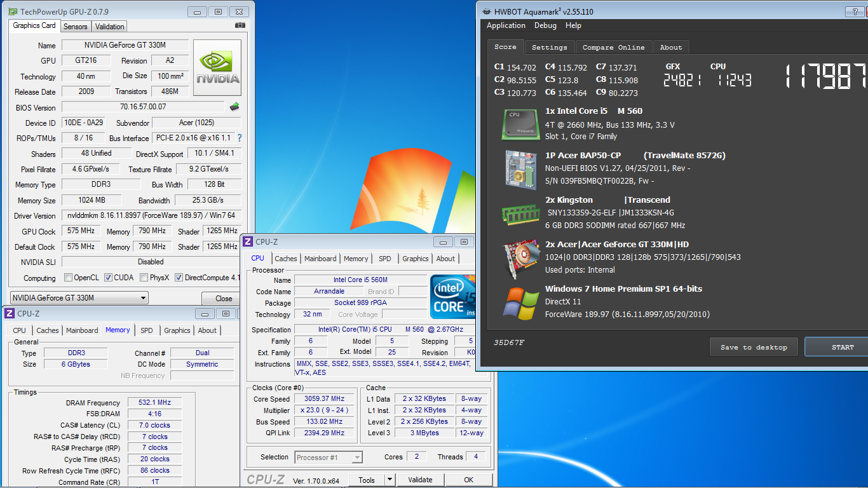Select Caches tab in CPU-Z Memory window
This screenshot has width=868, height=488.
tap(48, 330)
